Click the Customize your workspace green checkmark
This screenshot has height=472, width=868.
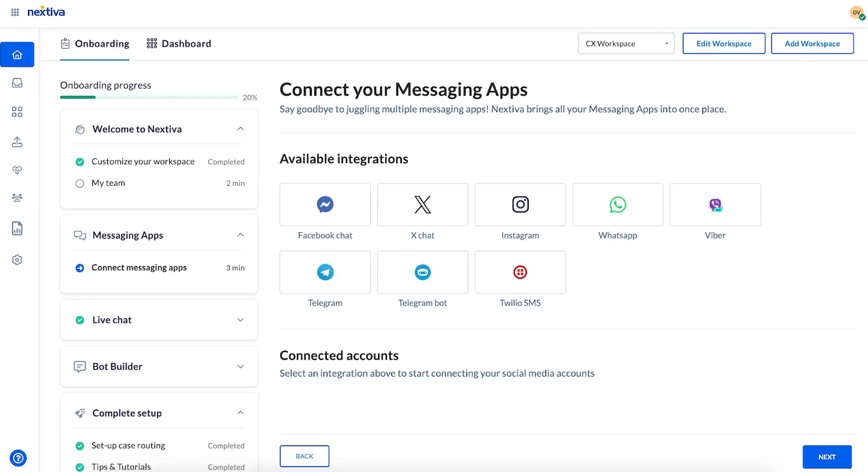tap(79, 162)
